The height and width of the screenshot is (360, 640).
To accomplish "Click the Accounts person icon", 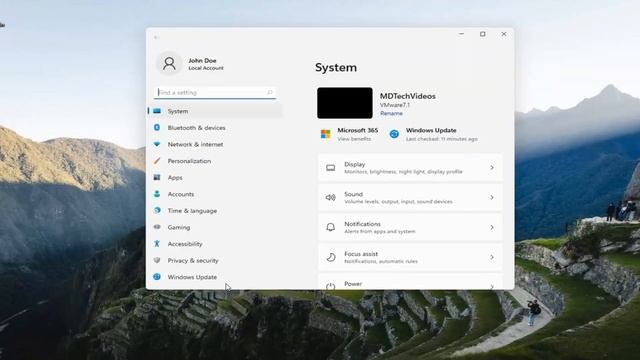I will pyautogui.click(x=157, y=194).
